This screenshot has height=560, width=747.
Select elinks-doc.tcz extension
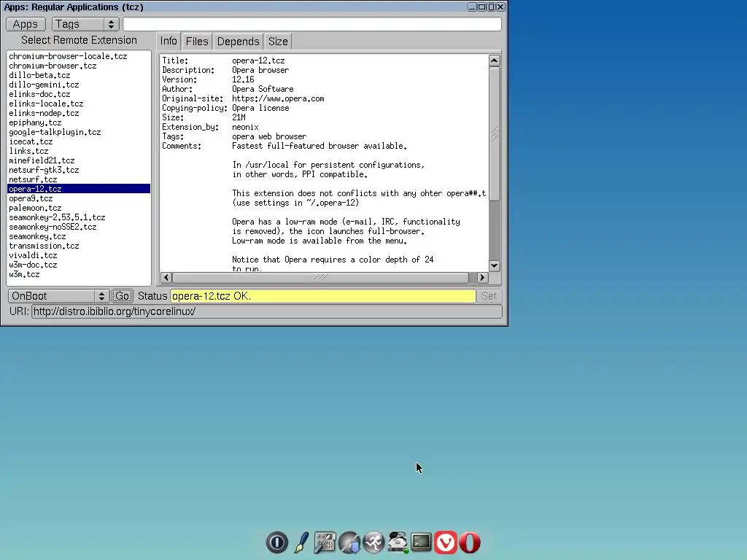point(79,94)
